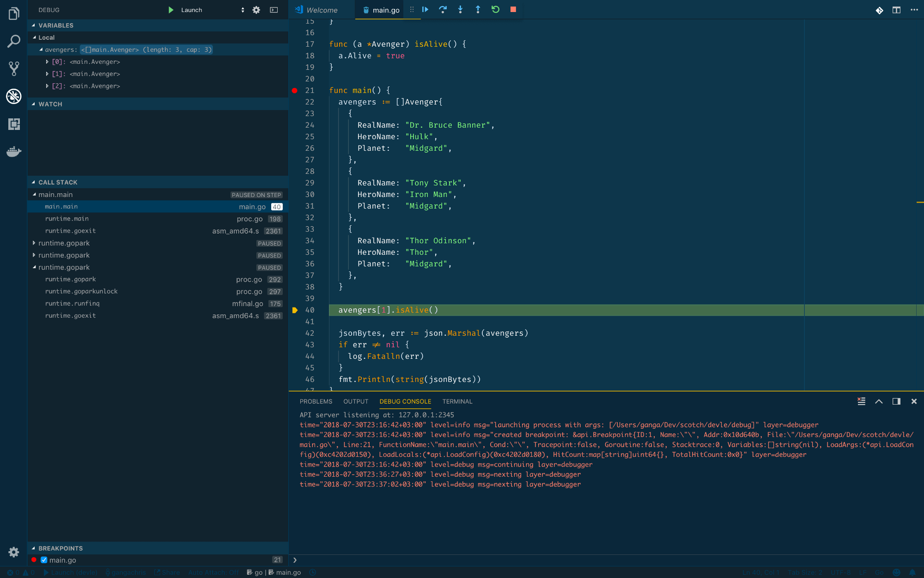Toggle the main.go breakpoint checkbox
924x578 pixels.
(44, 560)
